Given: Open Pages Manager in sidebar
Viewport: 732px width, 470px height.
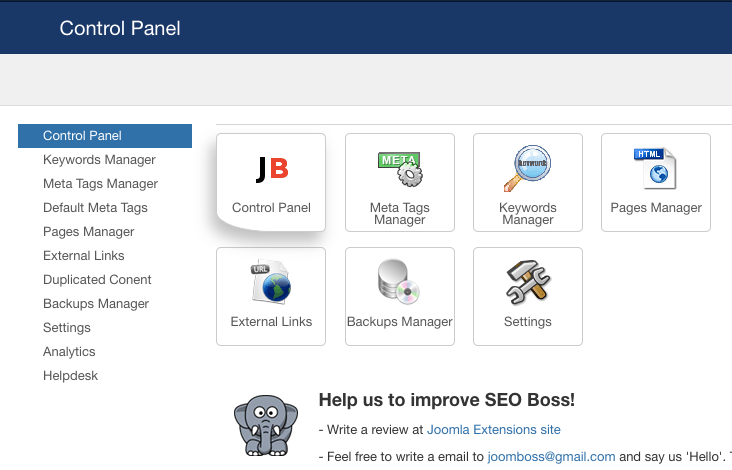Looking at the screenshot, I should (89, 232).
